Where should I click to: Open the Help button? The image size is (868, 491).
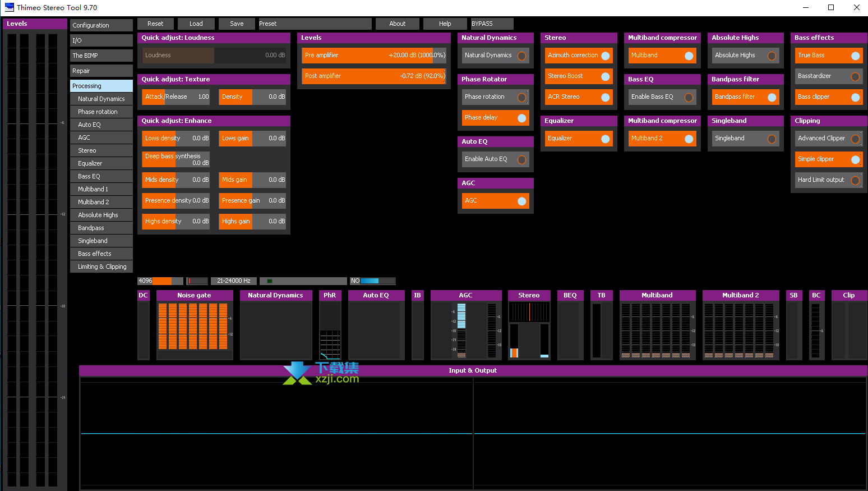point(445,24)
